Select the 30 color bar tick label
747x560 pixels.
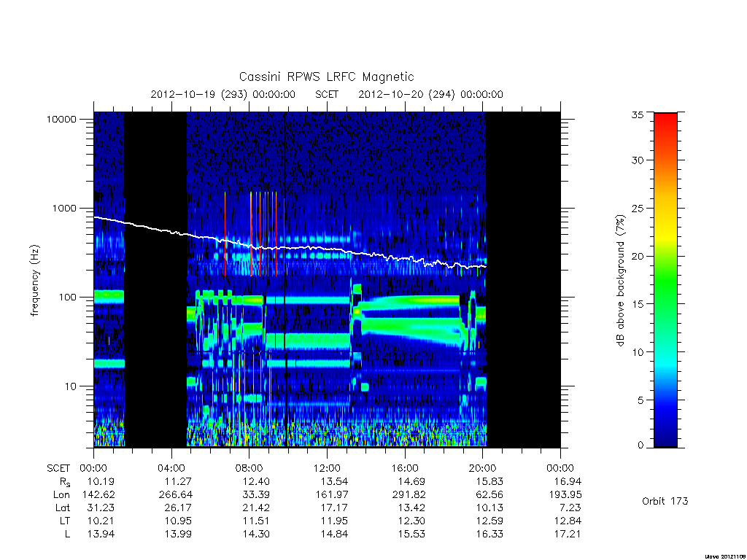tap(638, 160)
